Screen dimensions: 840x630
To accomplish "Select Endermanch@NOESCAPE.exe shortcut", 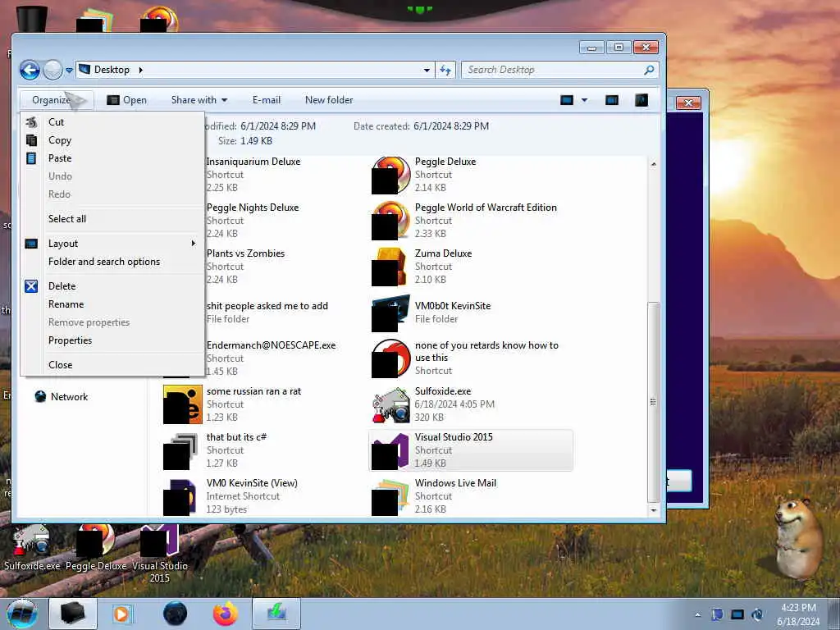I will (271, 358).
